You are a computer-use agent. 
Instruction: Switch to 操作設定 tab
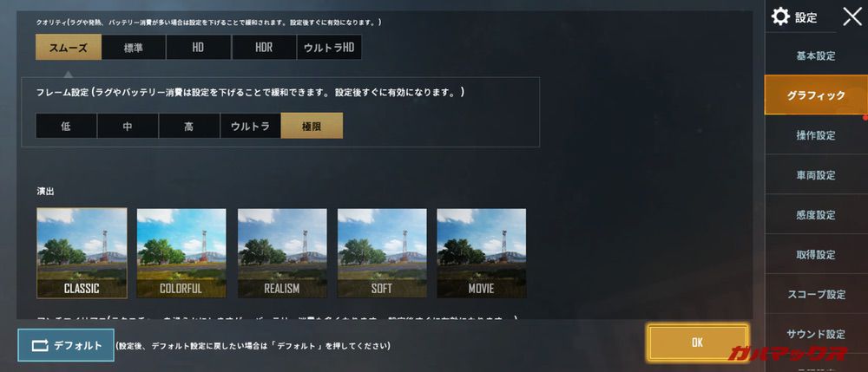tap(816, 135)
